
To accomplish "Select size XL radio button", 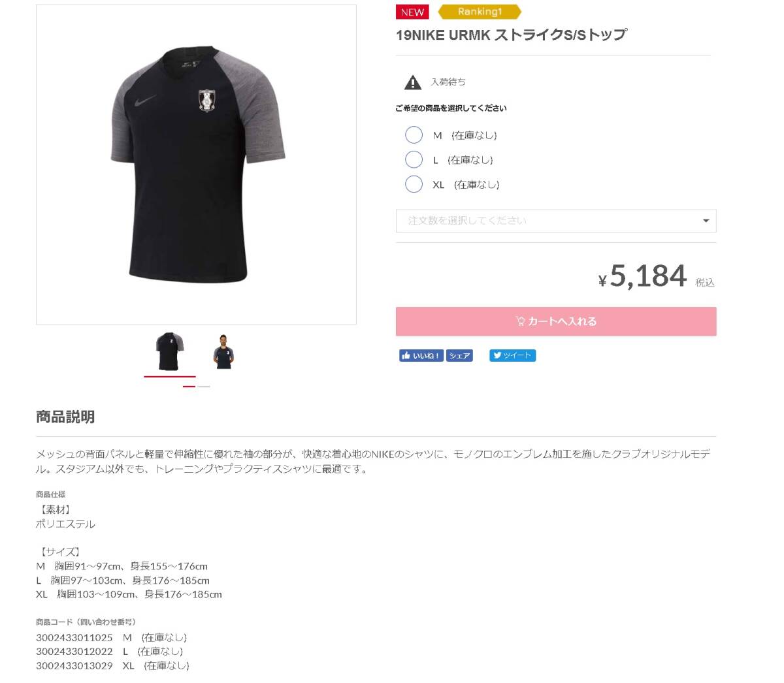I will 414,184.
